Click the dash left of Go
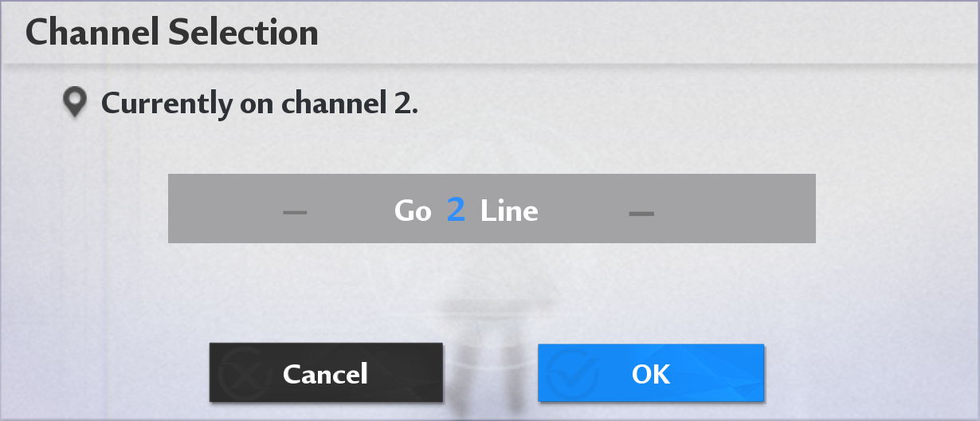 click(295, 213)
